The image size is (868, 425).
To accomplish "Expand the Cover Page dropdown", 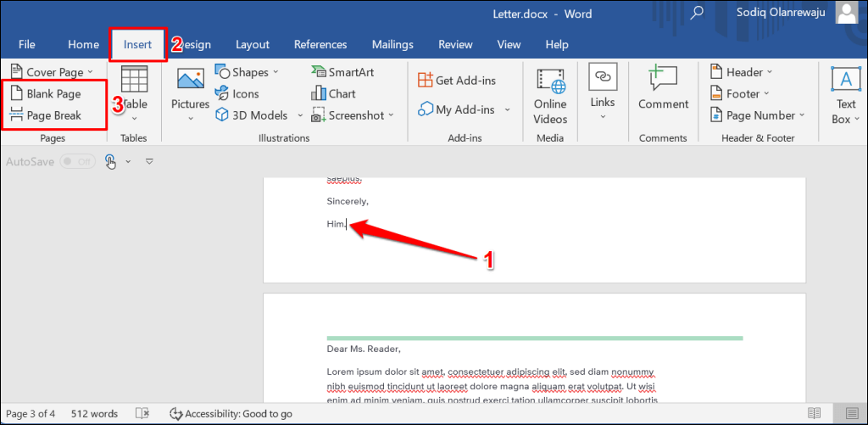I will [x=53, y=72].
